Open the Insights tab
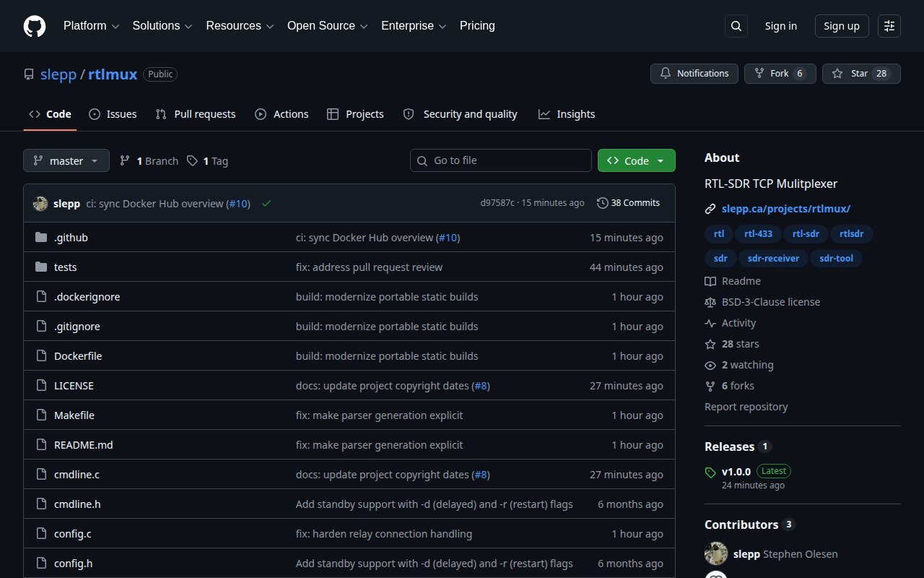The height and width of the screenshot is (578, 924). (567, 114)
